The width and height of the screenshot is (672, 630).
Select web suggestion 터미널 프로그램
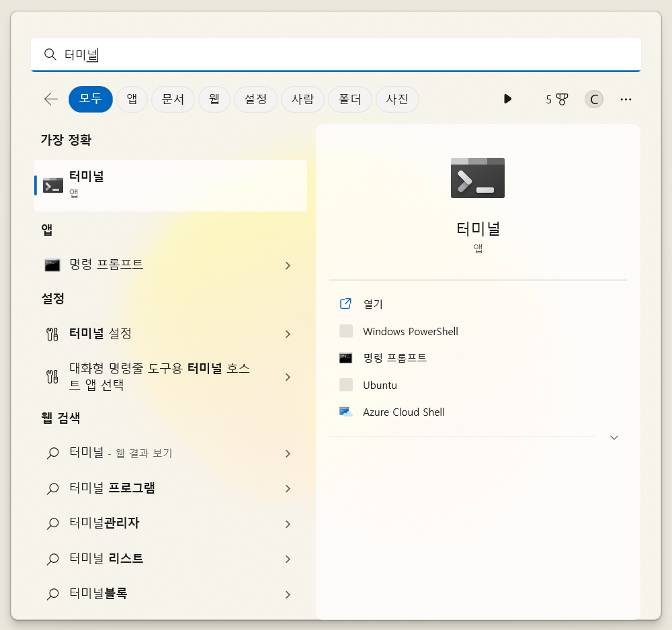pyautogui.click(x=171, y=489)
